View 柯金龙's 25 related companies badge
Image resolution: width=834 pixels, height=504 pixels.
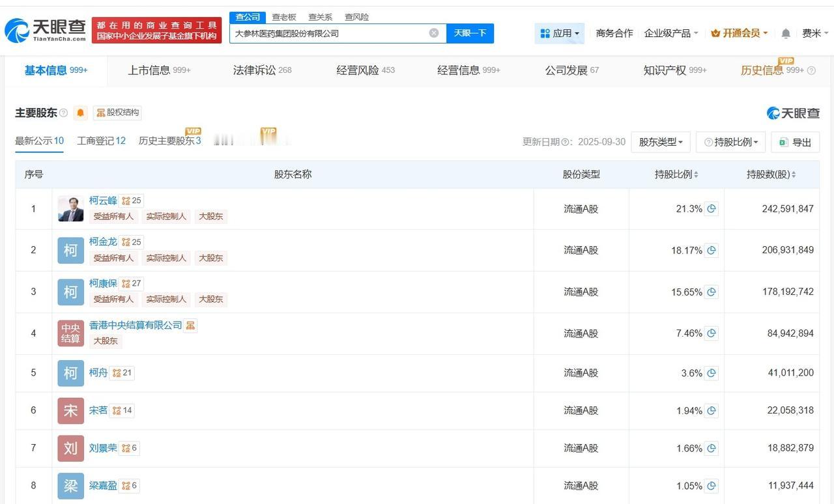(x=132, y=242)
